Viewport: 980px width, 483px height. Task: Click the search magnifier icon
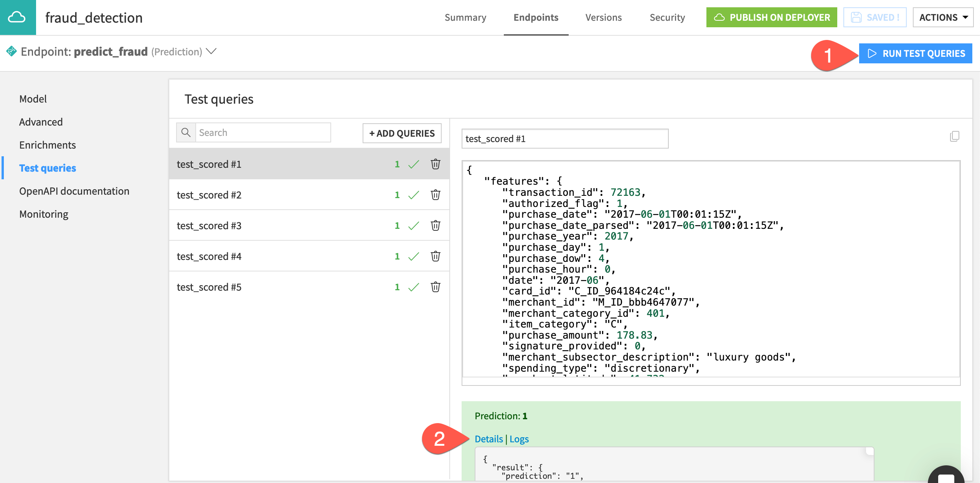(186, 132)
